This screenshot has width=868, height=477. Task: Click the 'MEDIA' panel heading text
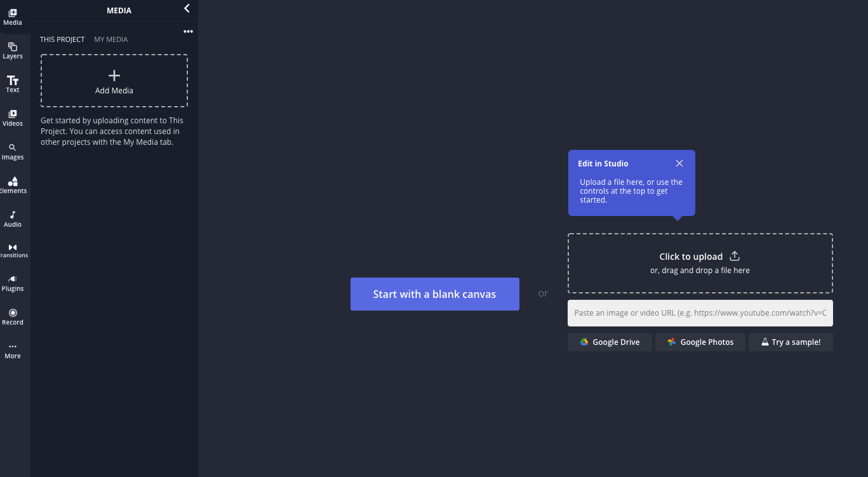coord(119,11)
